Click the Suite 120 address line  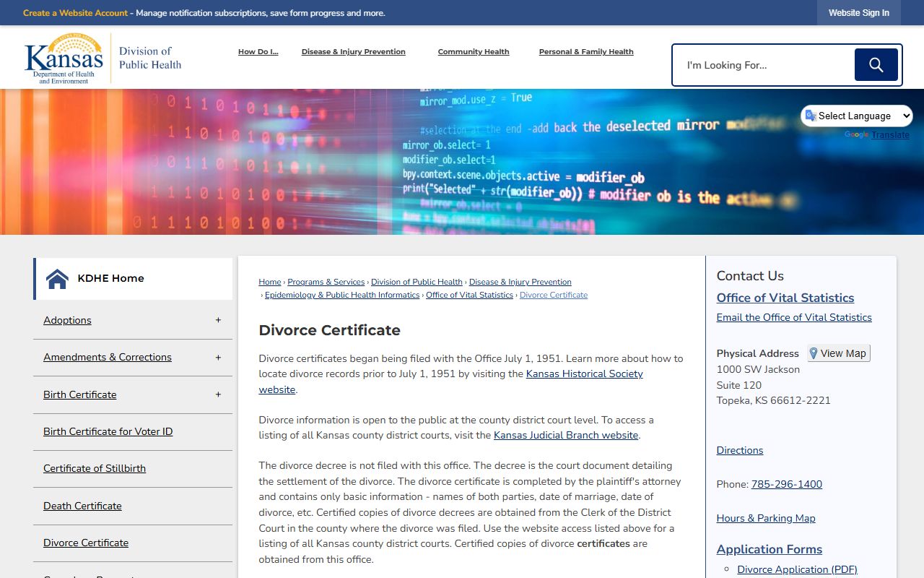[x=739, y=385]
